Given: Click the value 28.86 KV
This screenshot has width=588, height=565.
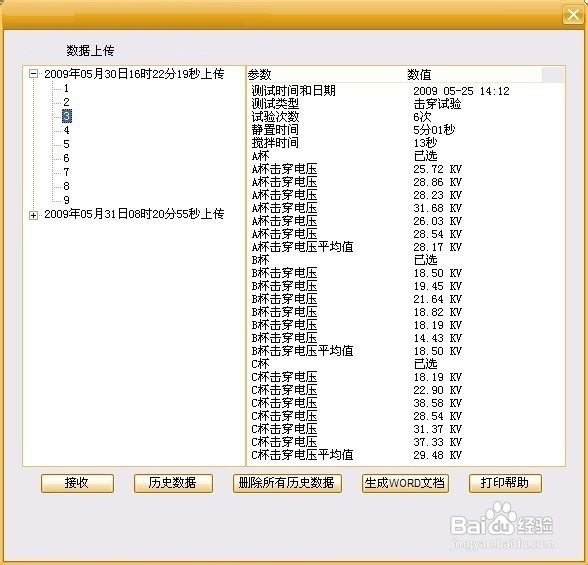Looking at the screenshot, I should (x=438, y=182).
